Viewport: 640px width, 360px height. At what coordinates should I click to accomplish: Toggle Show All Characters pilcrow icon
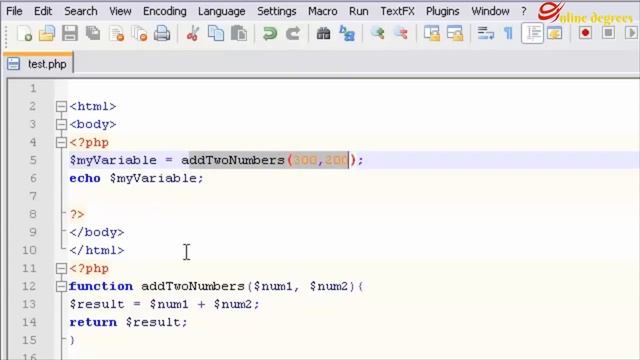(508, 33)
